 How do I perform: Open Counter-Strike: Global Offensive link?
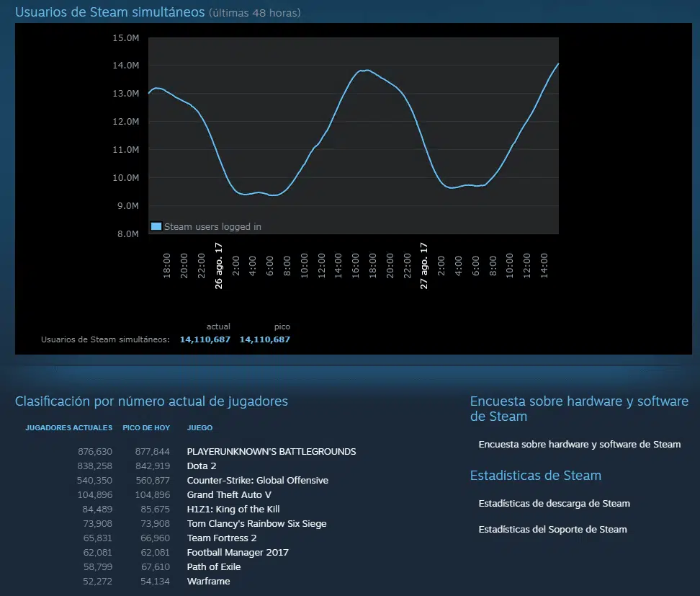pyautogui.click(x=258, y=480)
